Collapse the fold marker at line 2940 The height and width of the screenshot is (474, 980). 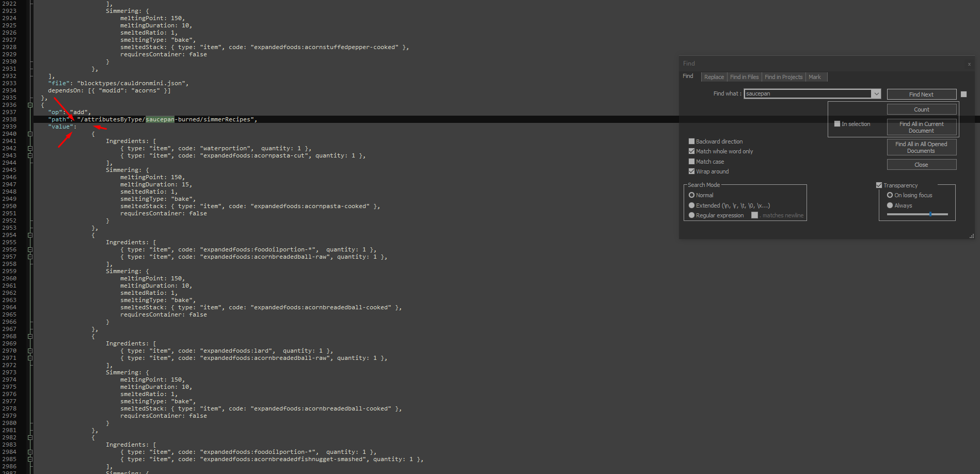tap(30, 134)
